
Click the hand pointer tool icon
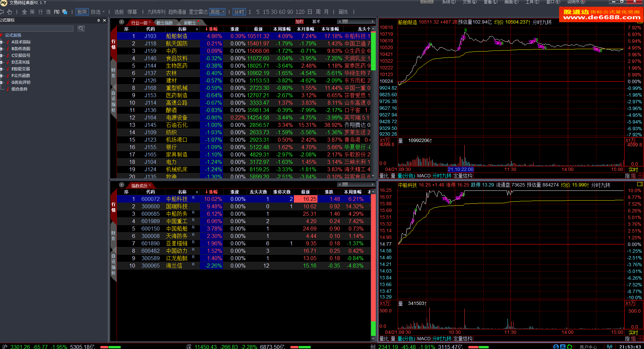[x=9, y=12]
